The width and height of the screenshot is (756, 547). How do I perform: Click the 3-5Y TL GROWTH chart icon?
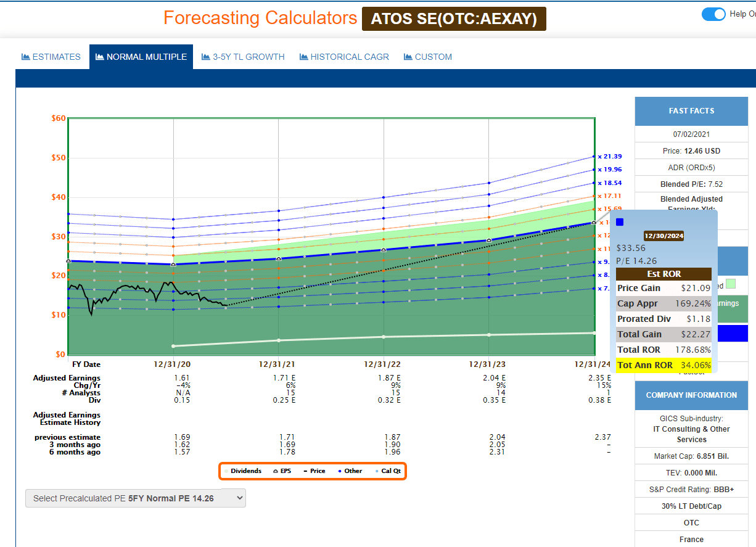tap(205, 56)
